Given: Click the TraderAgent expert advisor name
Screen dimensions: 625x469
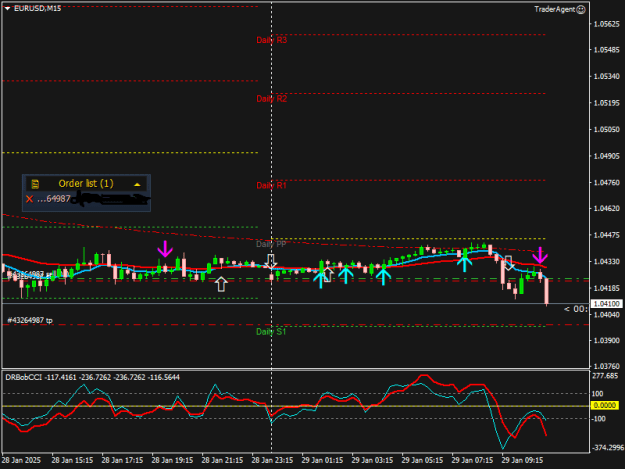Looking at the screenshot, I should point(554,10).
